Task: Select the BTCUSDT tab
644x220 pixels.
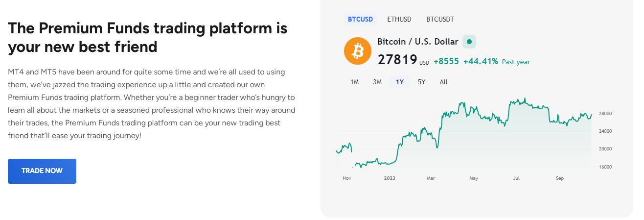Action: tap(440, 19)
